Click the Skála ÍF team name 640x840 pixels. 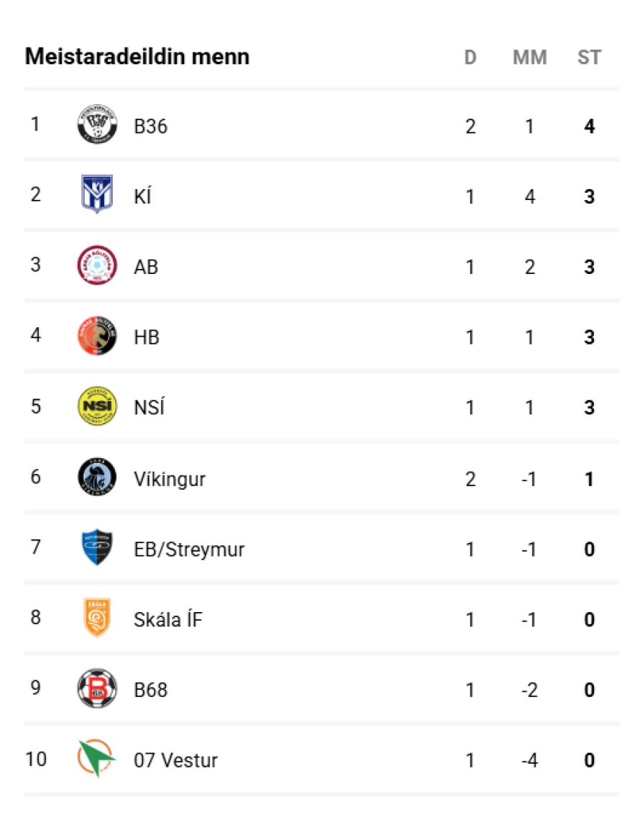(x=168, y=619)
